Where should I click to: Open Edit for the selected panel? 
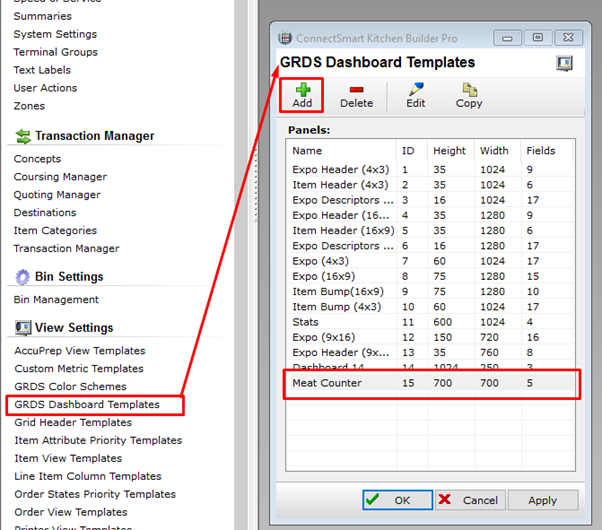pos(415,94)
